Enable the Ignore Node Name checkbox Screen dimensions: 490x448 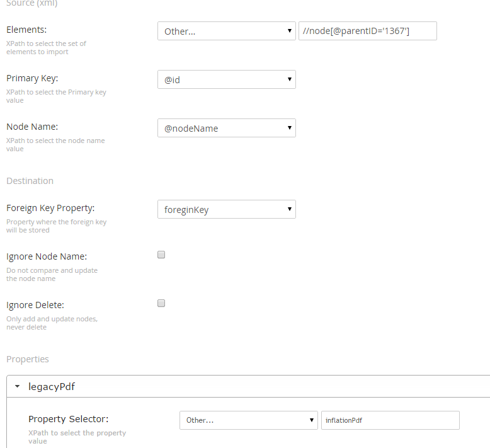pos(161,255)
